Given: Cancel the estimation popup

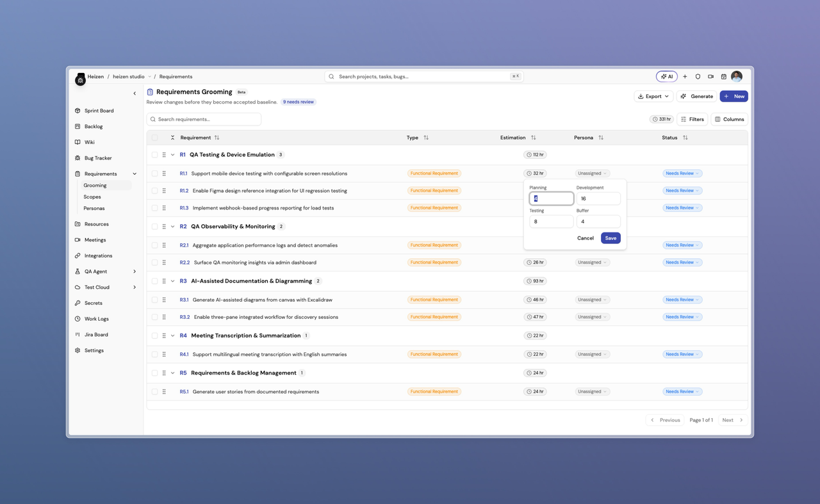Looking at the screenshot, I should click(x=586, y=238).
